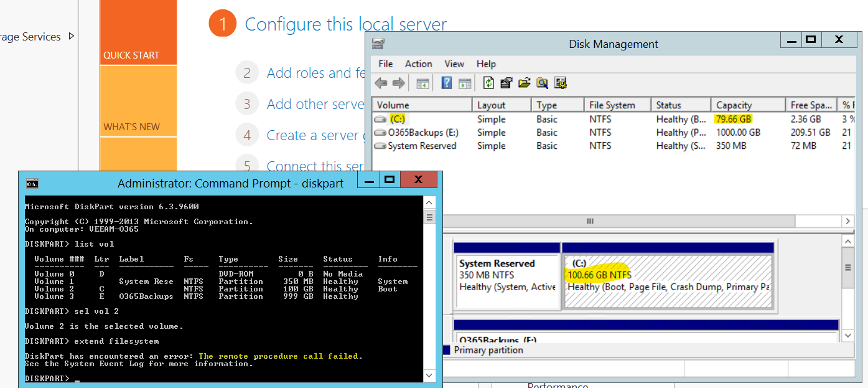Select the (C:) volume drive icon
Image resolution: width=868 pixels, height=388 pixels.
[x=380, y=119]
